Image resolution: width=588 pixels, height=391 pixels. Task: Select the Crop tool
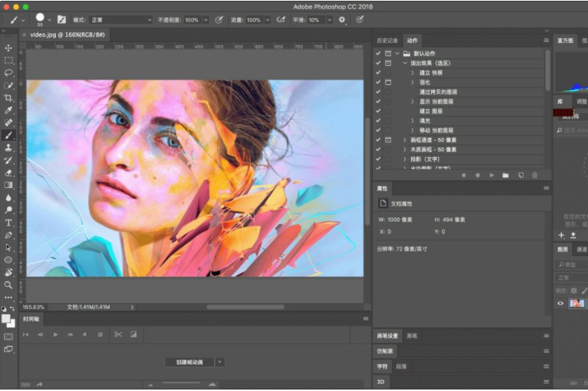point(9,97)
